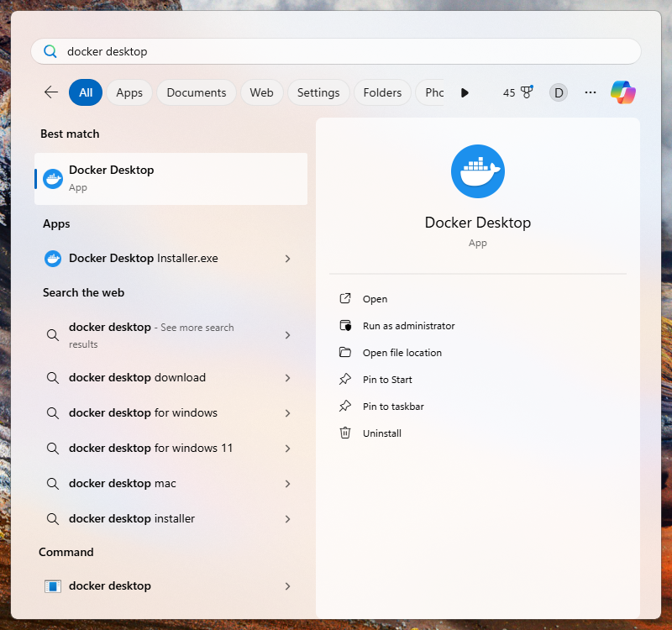672x630 pixels.
Task: Select the All filter tab
Action: 86,92
